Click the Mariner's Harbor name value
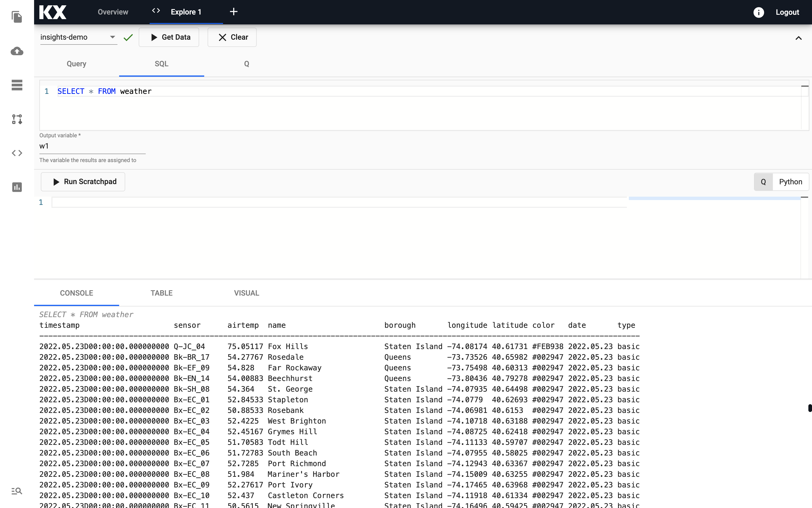This screenshot has height=508, width=812. 303,474
